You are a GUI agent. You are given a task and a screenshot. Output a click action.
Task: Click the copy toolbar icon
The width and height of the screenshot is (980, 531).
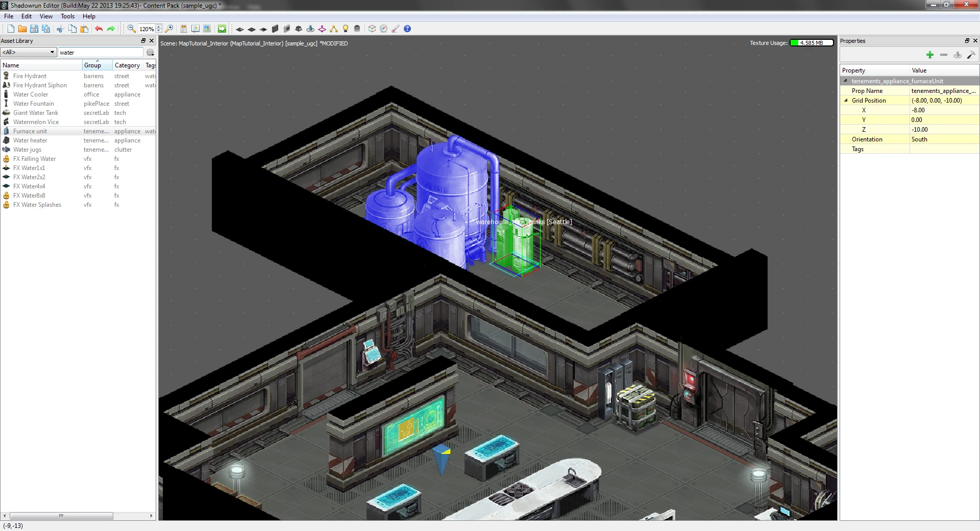click(x=72, y=29)
